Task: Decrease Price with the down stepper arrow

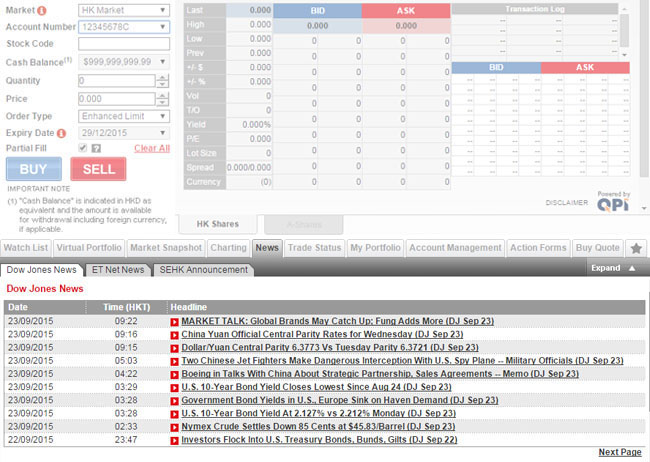Action: coord(162,102)
